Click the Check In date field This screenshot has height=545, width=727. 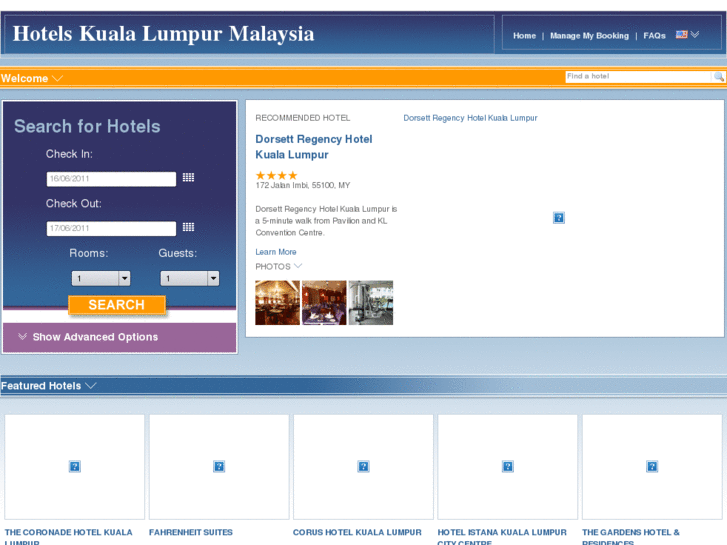111,179
